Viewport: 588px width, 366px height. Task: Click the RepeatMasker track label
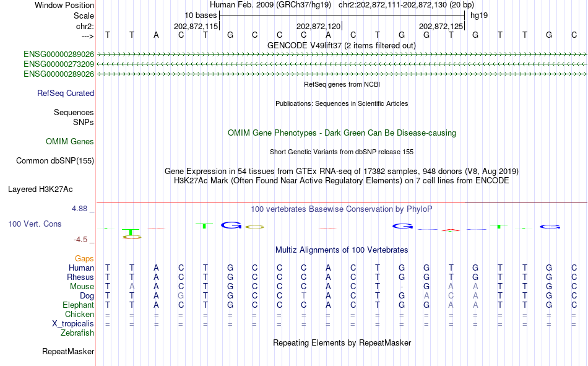click(68, 352)
